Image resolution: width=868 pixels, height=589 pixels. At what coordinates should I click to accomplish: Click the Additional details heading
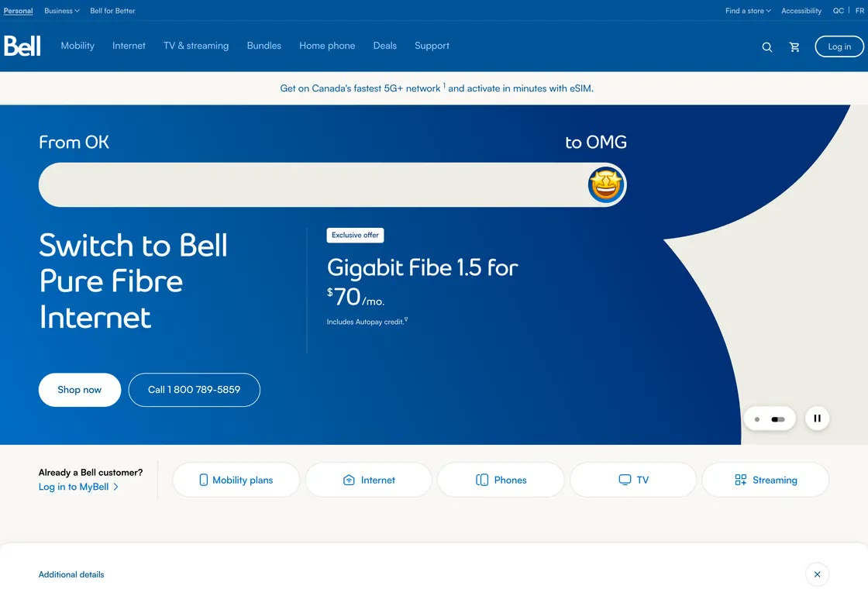point(71,574)
